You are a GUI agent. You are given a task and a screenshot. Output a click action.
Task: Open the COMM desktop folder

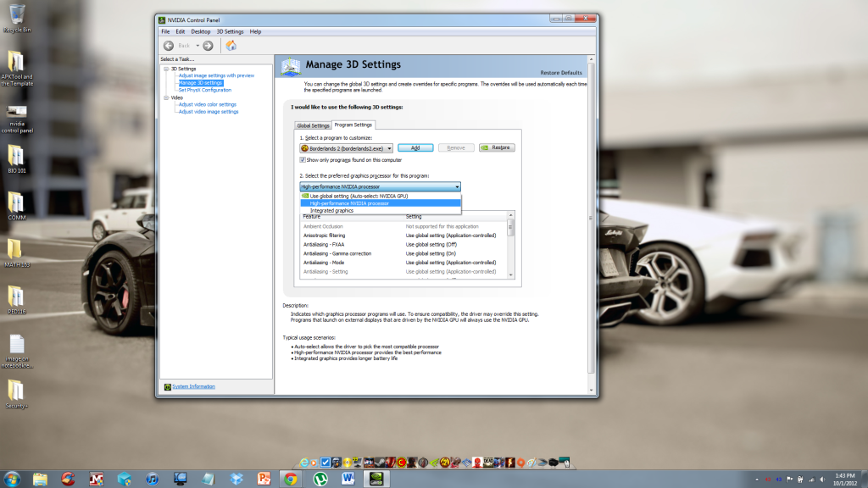tap(17, 206)
